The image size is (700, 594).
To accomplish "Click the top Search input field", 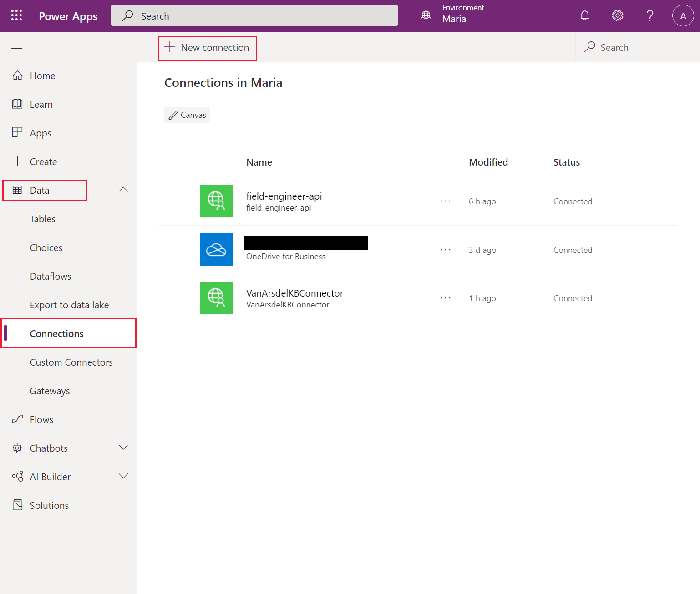I will click(x=254, y=15).
